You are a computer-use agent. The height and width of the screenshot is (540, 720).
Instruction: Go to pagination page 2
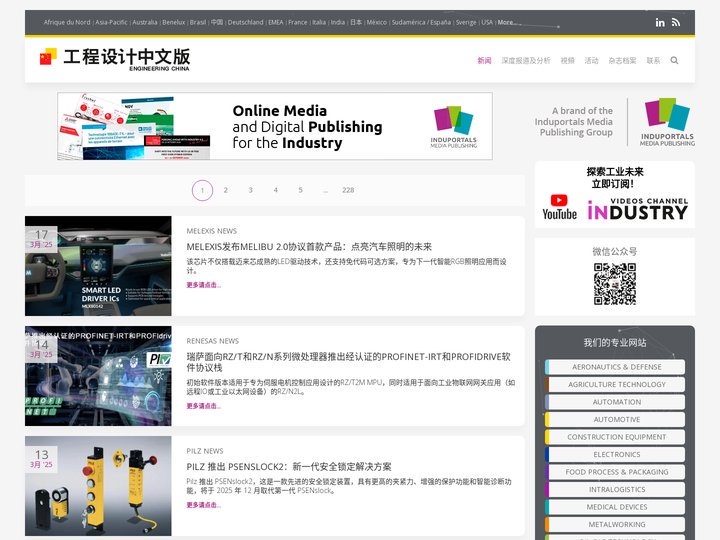(x=225, y=190)
